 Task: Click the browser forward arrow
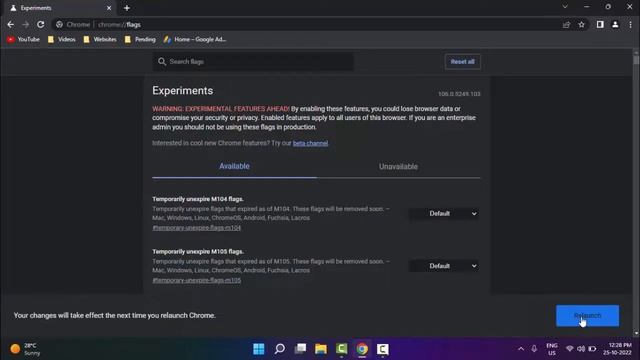(x=25, y=24)
